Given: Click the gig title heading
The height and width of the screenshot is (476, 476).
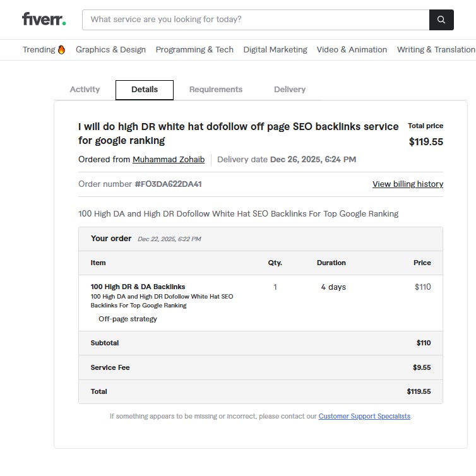Looking at the screenshot, I should pyautogui.click(x=238, y=133).
